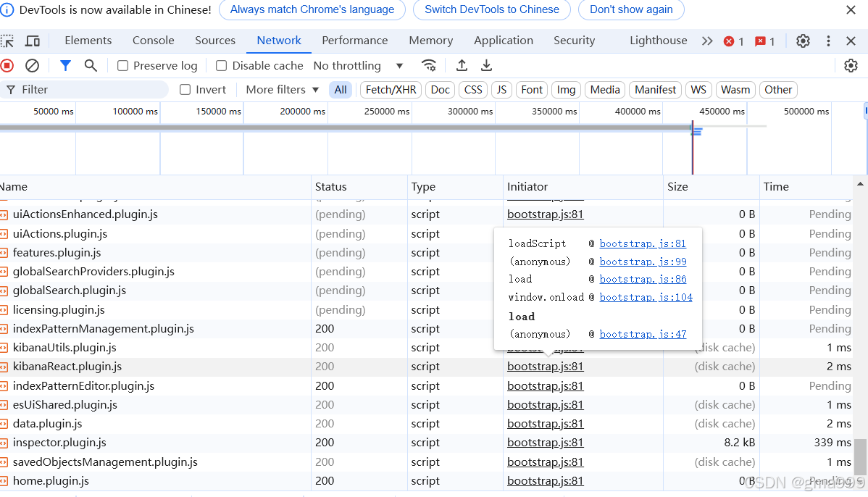Enable the Preserve log checkbox
Screen dimensions: 868x497
123,66
